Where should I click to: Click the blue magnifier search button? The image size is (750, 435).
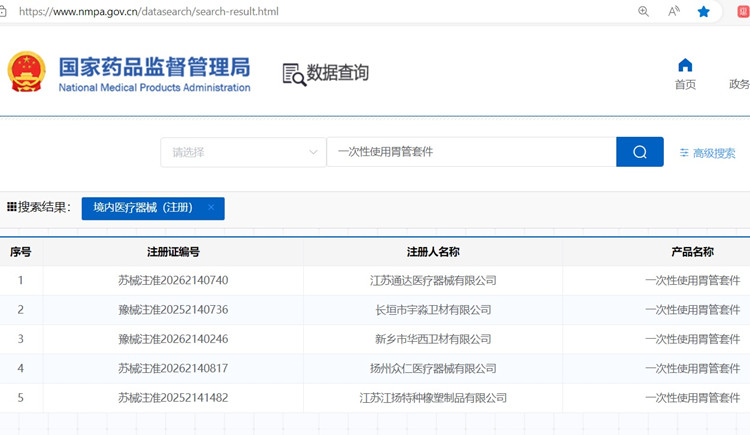pos(640,152)
